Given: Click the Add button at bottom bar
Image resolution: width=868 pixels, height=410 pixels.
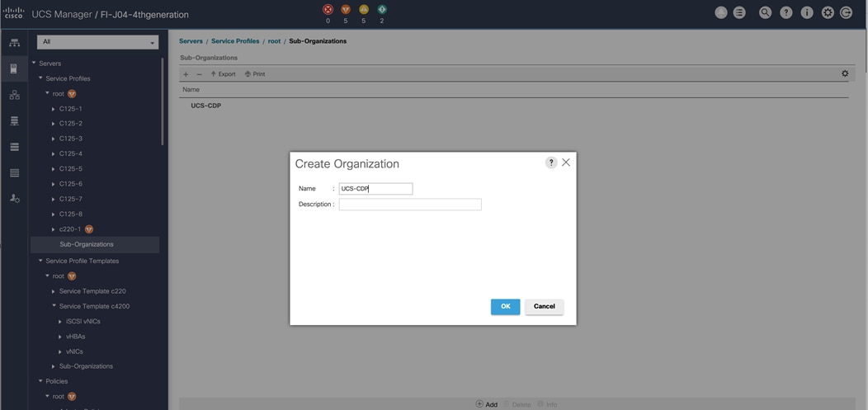Looking at the screenshot, I should (487, 404).
